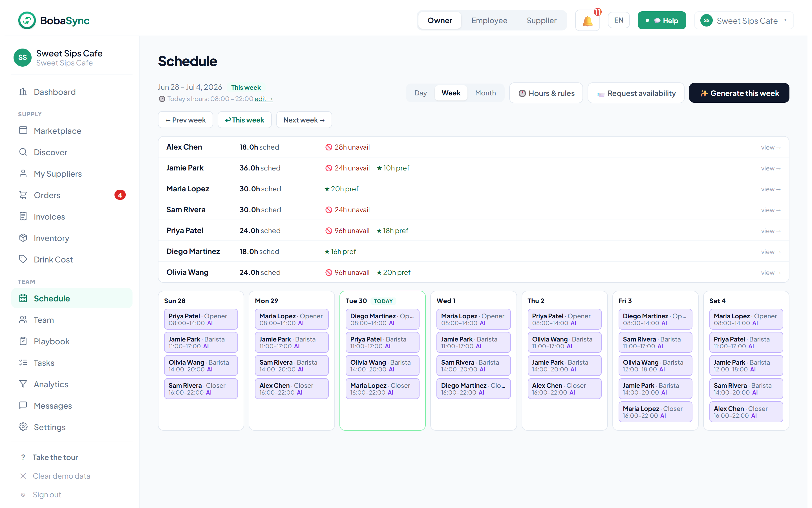Click the edit link for today's hours
The image size is (812, 508).
pyautogui.click(x=263, y=99)
